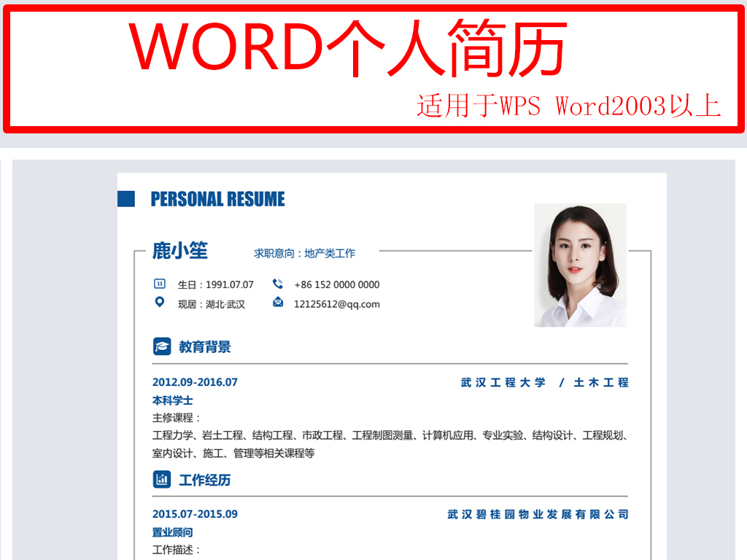The image size is (747, 560).
Task: Click the 本科学士 degree label
Action: (171, 400)
